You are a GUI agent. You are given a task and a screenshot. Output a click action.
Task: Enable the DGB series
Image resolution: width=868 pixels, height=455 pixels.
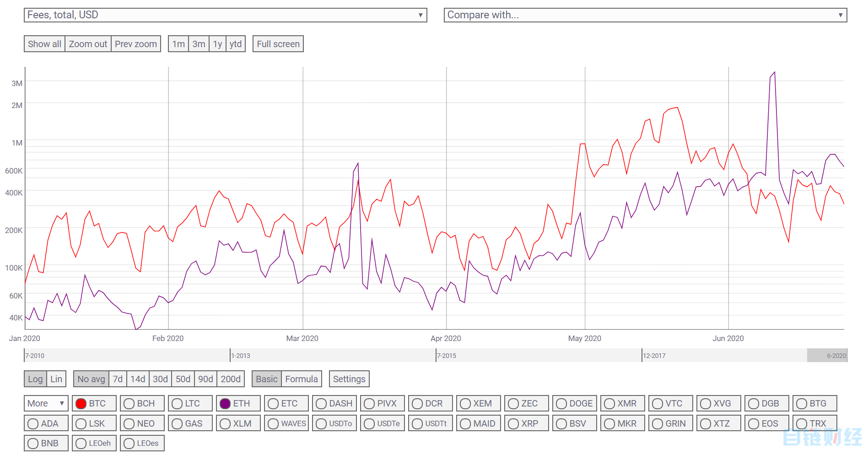(767, 403)
